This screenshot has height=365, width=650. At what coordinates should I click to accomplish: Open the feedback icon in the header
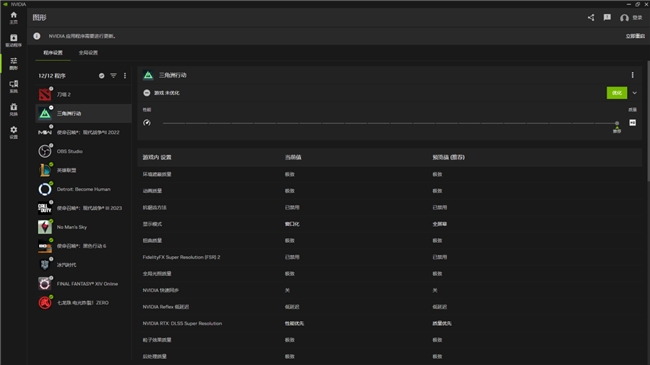click(x=607, y=17)
